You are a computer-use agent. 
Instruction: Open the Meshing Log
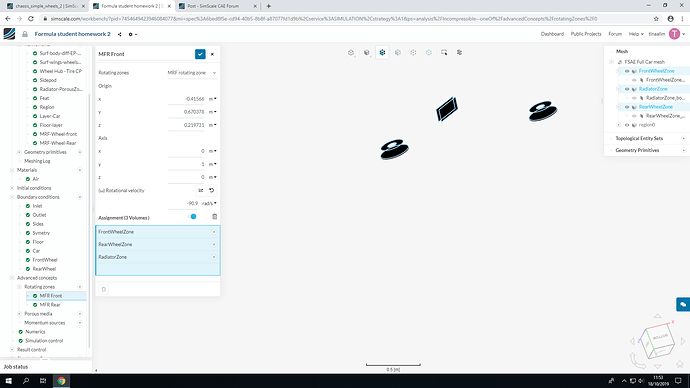(37, 161)
